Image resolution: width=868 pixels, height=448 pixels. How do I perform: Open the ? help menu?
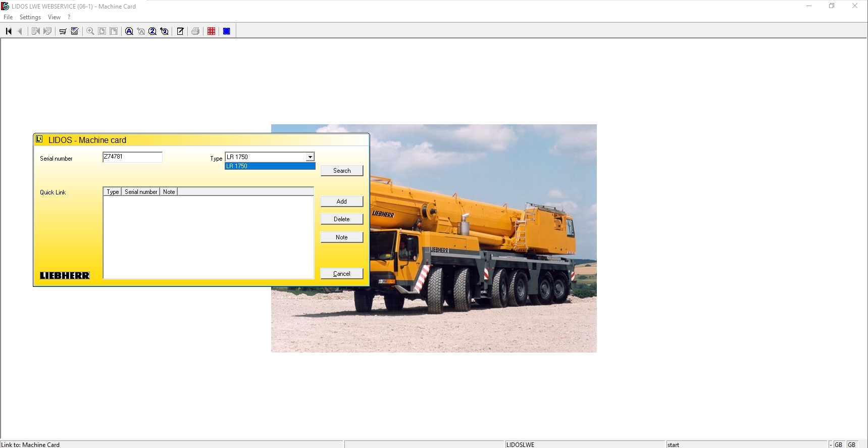tap(69, 17)
